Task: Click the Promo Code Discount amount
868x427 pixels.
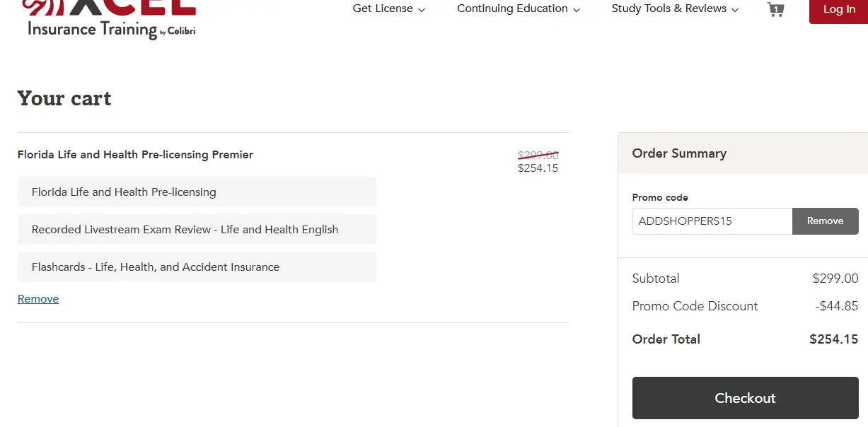Action: click(836, 306)
